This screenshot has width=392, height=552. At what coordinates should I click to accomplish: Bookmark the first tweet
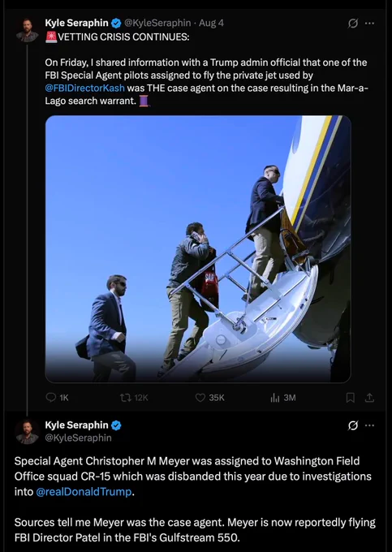(350, 398)
